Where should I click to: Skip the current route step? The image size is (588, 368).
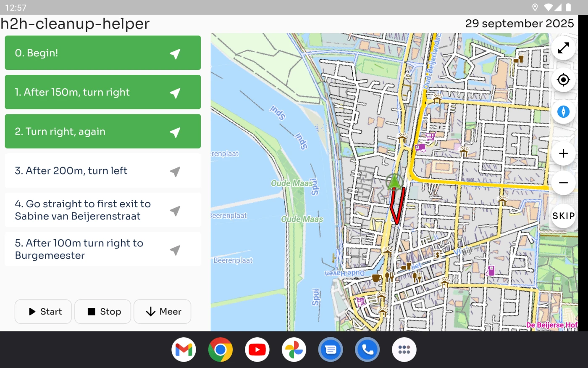point(563,216)
